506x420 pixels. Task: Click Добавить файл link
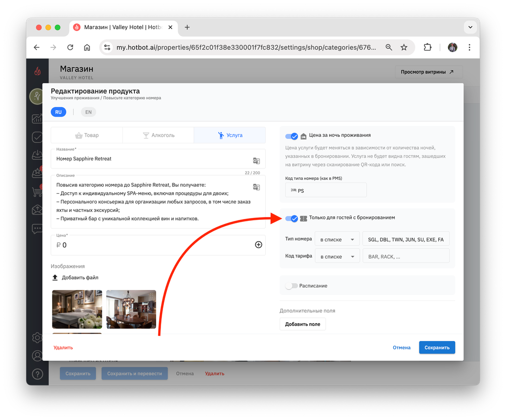pos(80,277)
